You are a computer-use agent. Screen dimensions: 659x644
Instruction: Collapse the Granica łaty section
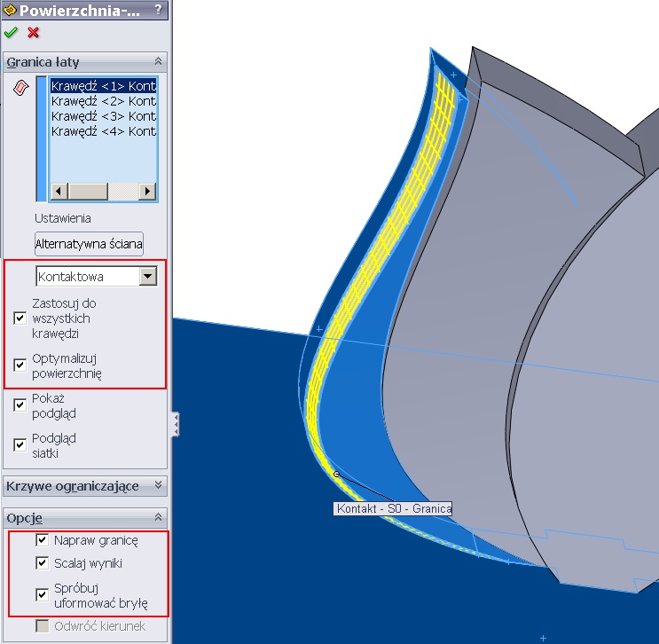[158, 61]
